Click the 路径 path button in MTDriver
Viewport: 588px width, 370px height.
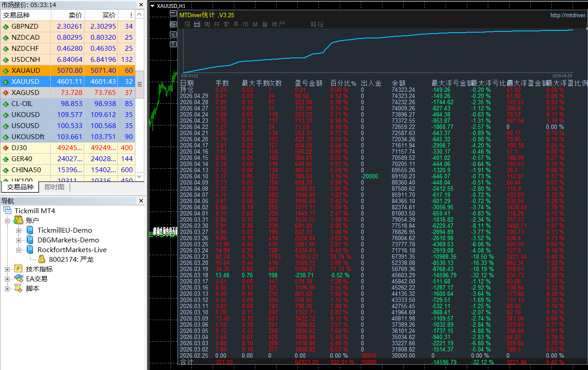317,24
